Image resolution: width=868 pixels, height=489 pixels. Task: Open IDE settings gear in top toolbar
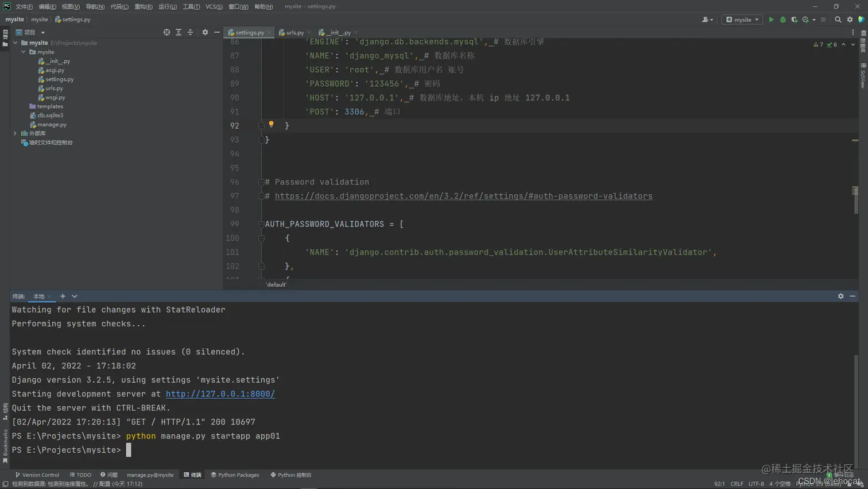[850, 20]
